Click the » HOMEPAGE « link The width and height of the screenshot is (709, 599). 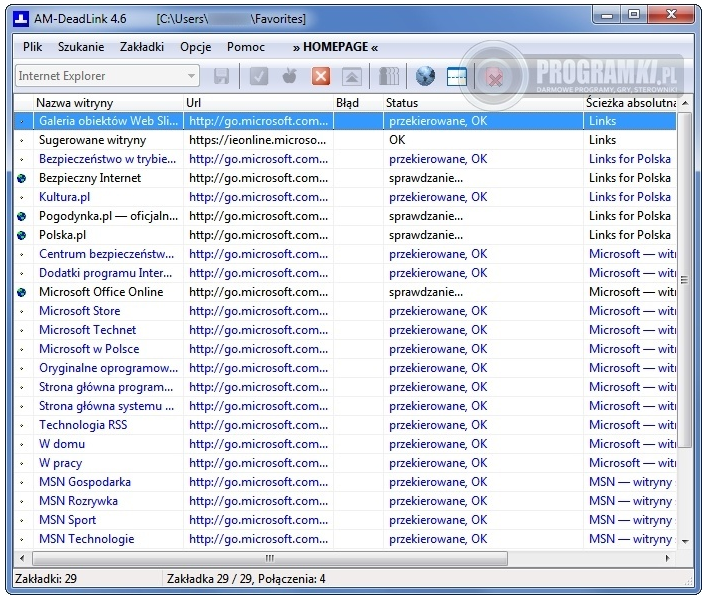[x=335, y=47]
